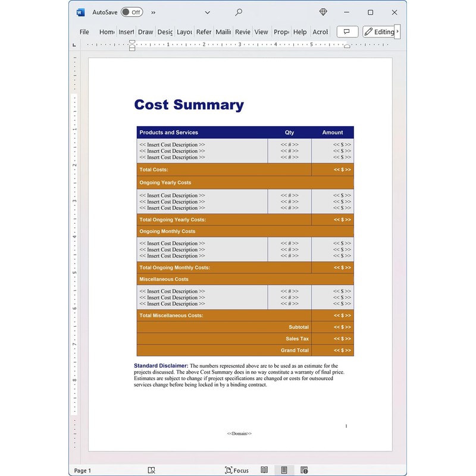Switch to Web Layout view
Image resolution: width=476 pixels, height=476 pixels.
(x=304, y=471)
